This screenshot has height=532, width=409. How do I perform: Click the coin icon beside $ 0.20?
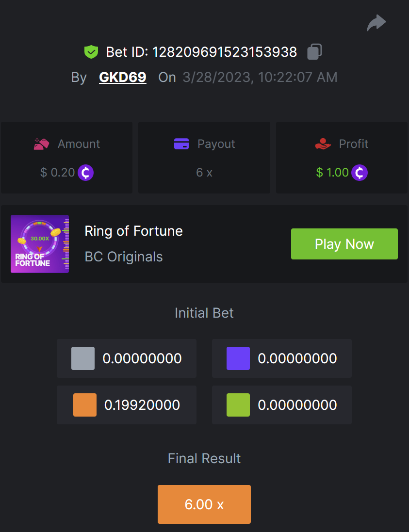point(86,172)
